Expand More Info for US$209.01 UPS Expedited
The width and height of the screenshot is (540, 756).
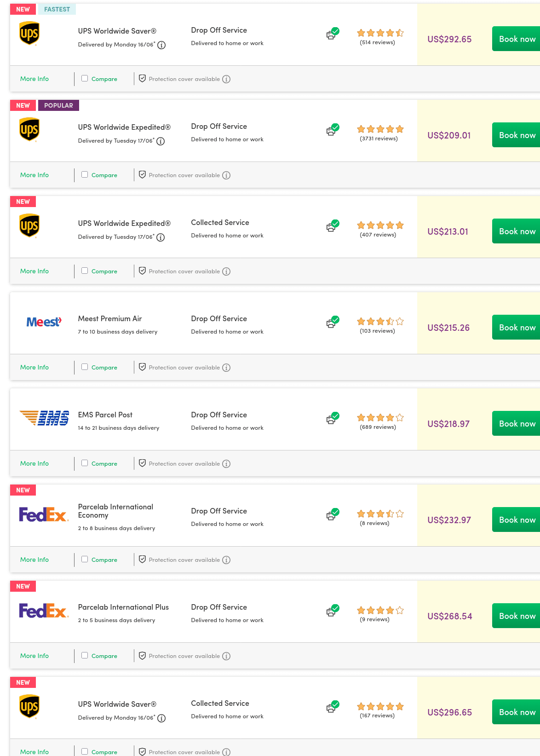tap(34, 175)
